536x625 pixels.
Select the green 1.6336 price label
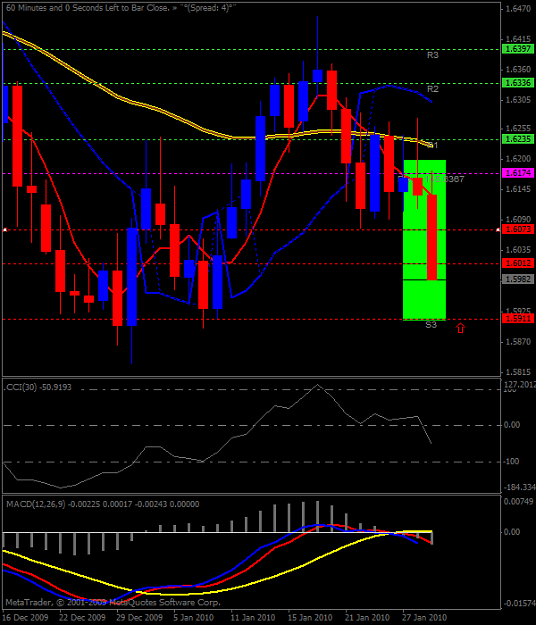518,83
